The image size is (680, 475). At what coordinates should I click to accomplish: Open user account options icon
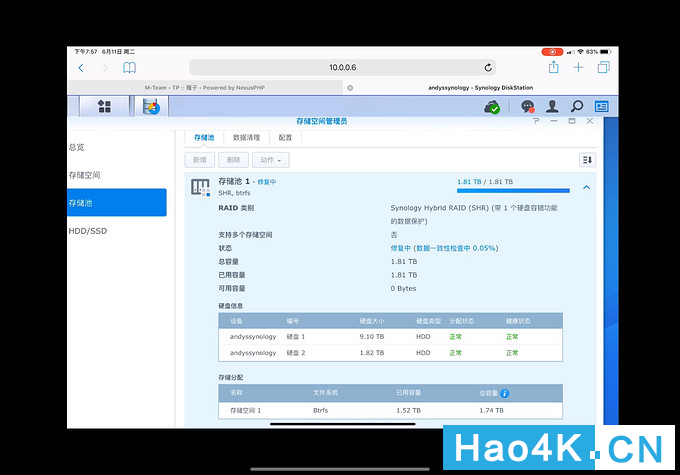click(552, 106)
